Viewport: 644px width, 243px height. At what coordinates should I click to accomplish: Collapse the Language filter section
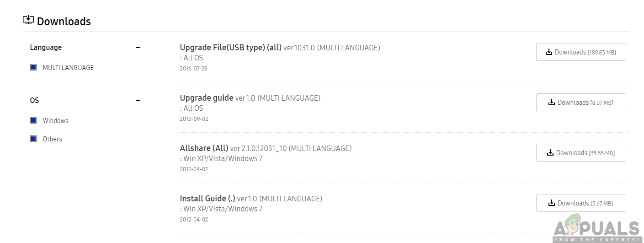click(138, 48)
